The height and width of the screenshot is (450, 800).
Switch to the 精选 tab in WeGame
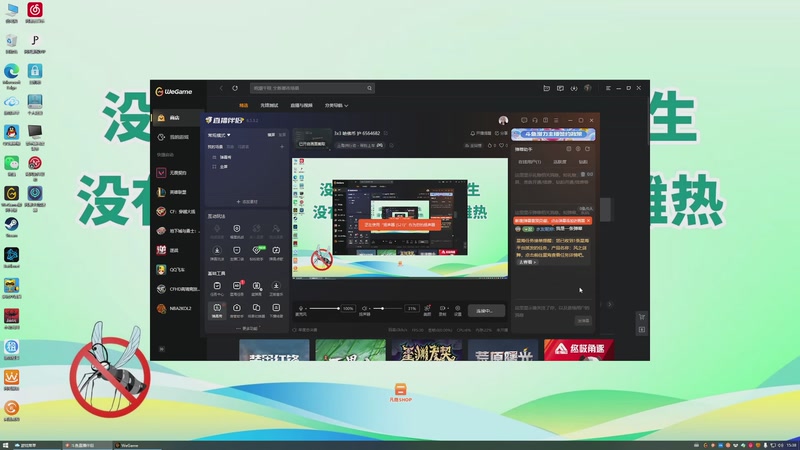click(243, 106)
